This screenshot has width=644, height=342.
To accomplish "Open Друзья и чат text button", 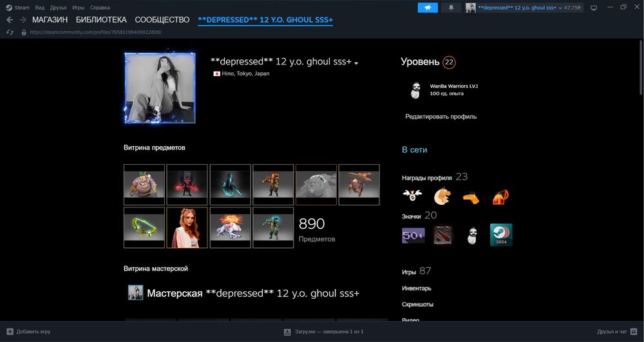I will [612, 331].
